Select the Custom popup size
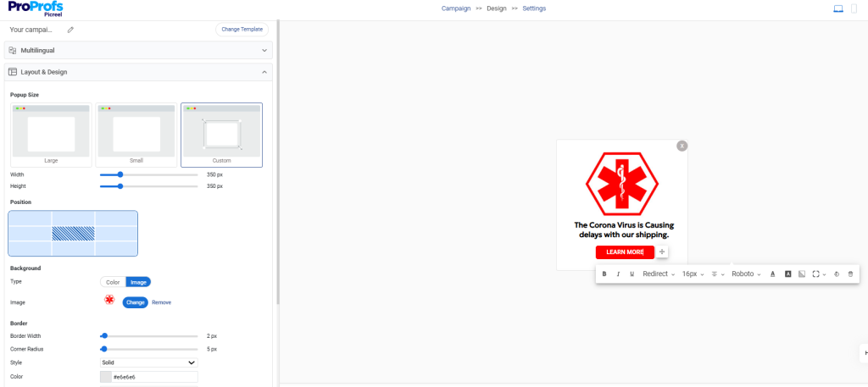This screenshot has height=387, width=868. [x=221, y=135]
